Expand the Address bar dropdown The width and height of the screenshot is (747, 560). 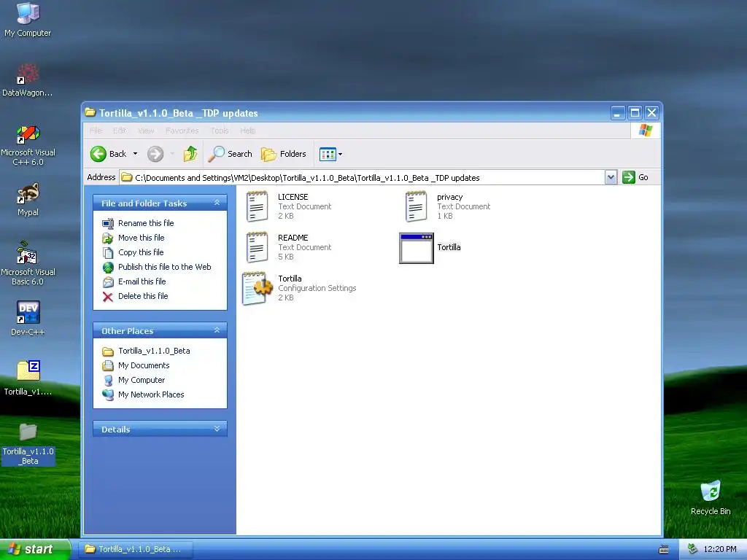[x=611, y=178]
